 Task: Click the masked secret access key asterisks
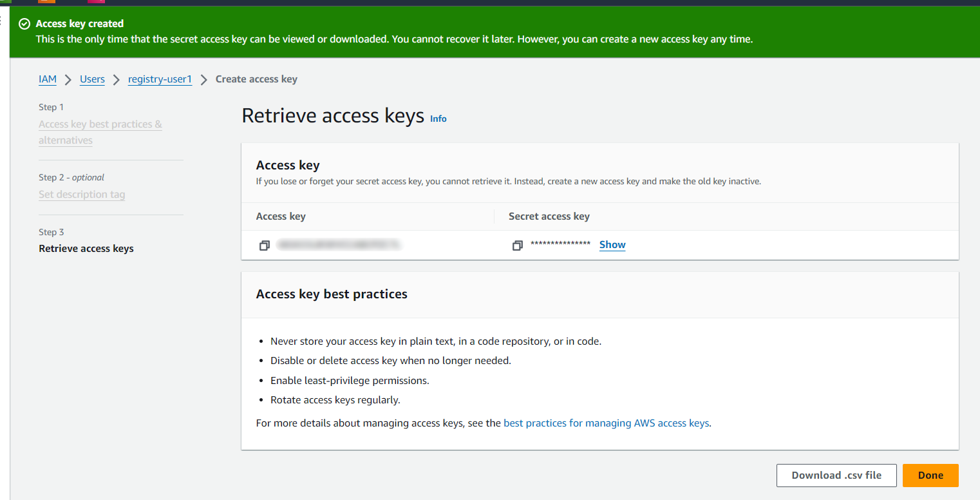coord(560,245)
